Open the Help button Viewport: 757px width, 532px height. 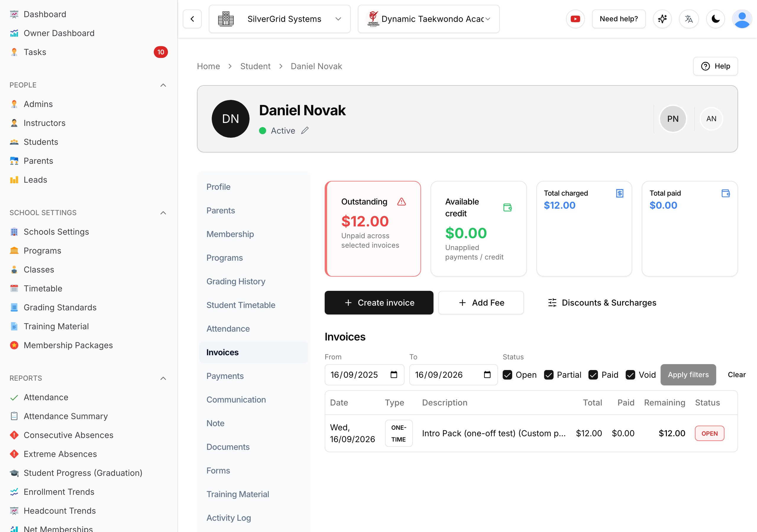pyautogui.click(x=715, y=66)
